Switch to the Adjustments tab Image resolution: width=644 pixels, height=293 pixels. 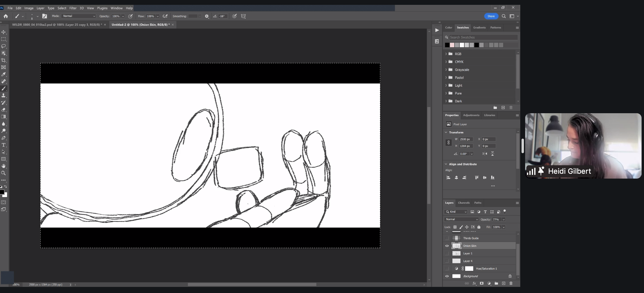471,115
